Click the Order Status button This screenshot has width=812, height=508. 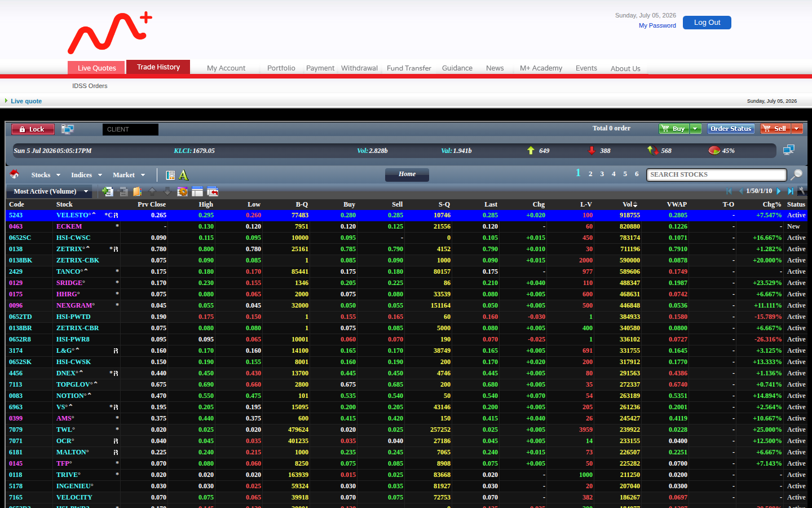731,129
